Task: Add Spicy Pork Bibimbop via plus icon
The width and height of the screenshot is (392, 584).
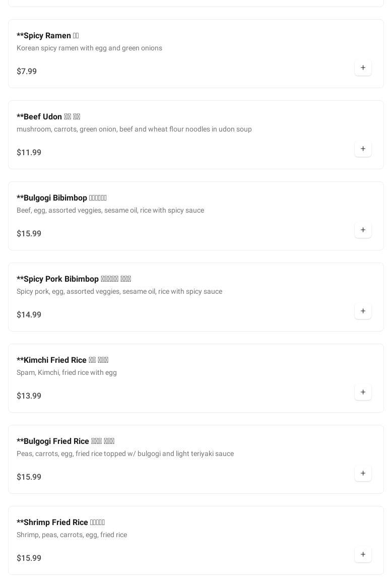Action: pyautogui.click(x=363, y=311)
